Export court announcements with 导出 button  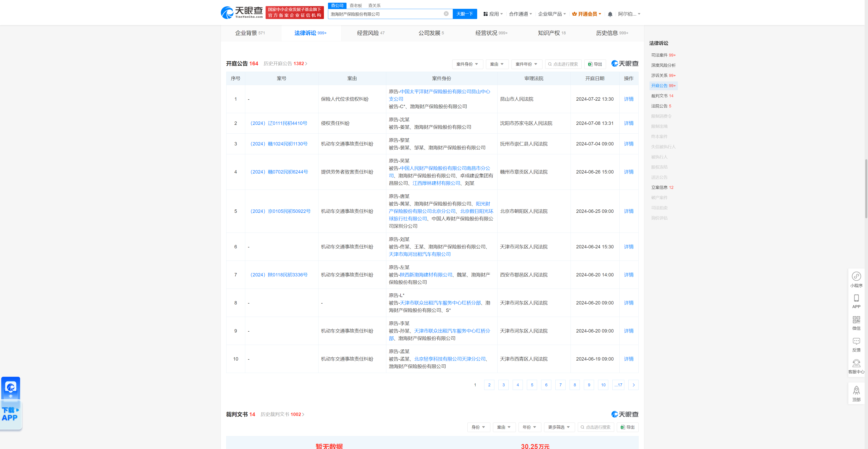[x=595, y=64]
